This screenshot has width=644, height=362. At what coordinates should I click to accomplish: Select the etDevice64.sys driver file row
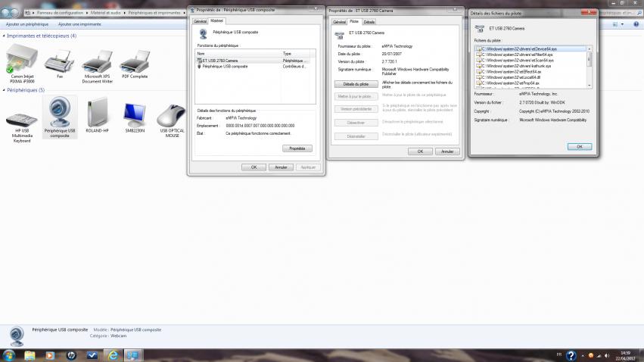tap(530, 49)
